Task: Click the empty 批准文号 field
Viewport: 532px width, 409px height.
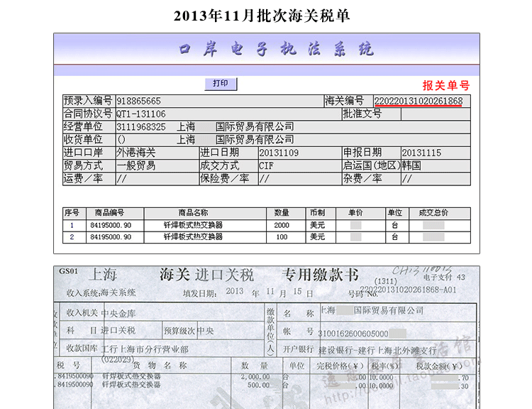Action: (436, 114)
